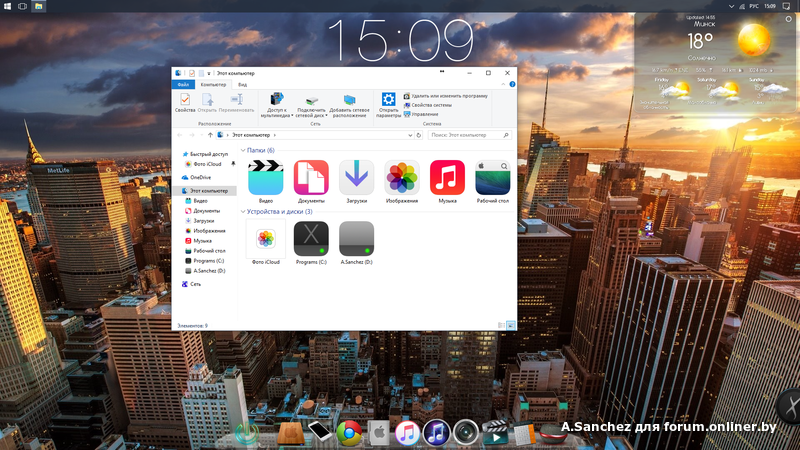This screenshot has height=450, width=800.
Task: Open the Файл menu tab
Action: pos(183,85)
